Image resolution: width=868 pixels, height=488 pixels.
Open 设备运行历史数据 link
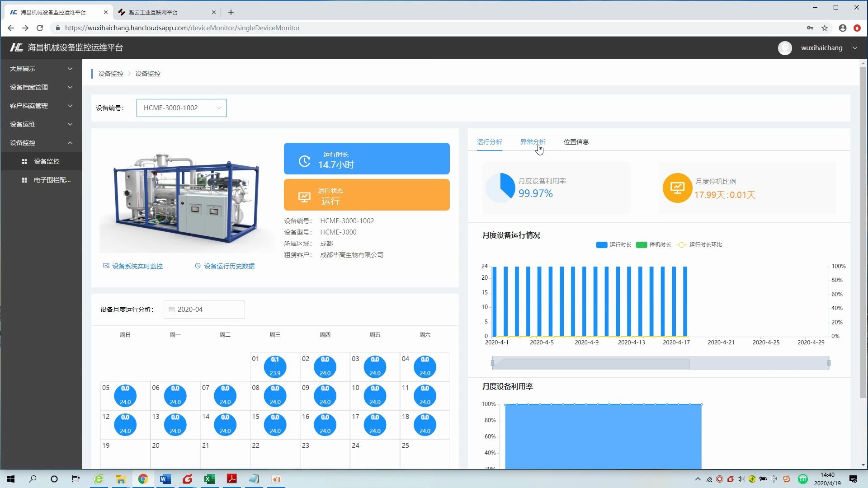(x=225, y=266)
